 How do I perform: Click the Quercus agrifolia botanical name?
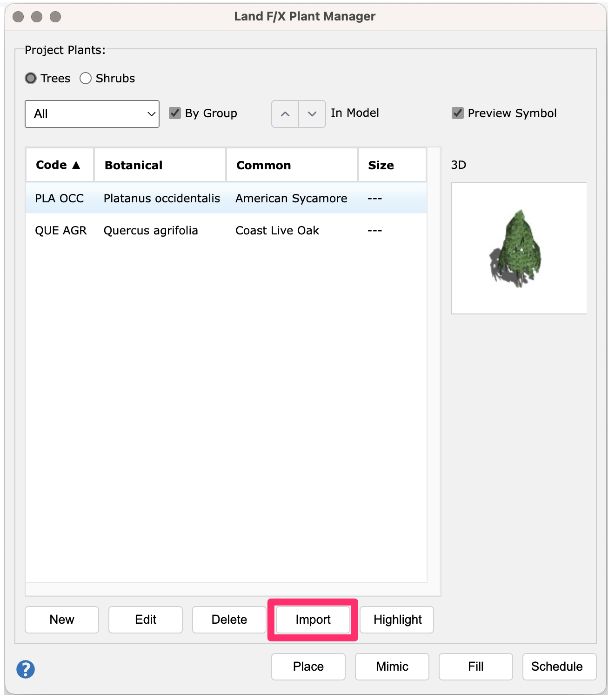(x=151, y=231)
